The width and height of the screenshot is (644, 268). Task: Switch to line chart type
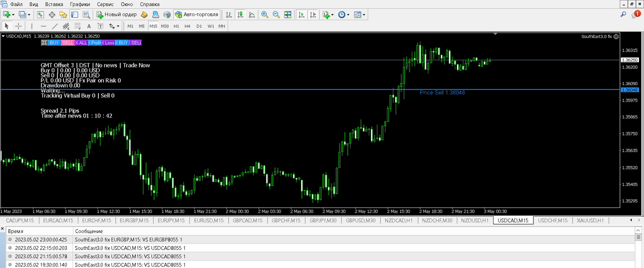(252, 15)
